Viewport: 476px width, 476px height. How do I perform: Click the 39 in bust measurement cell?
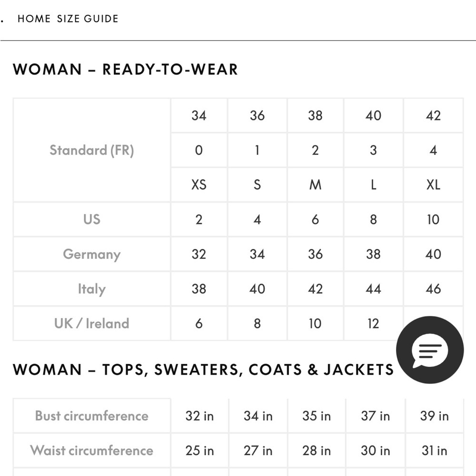[x=434, y=416]
